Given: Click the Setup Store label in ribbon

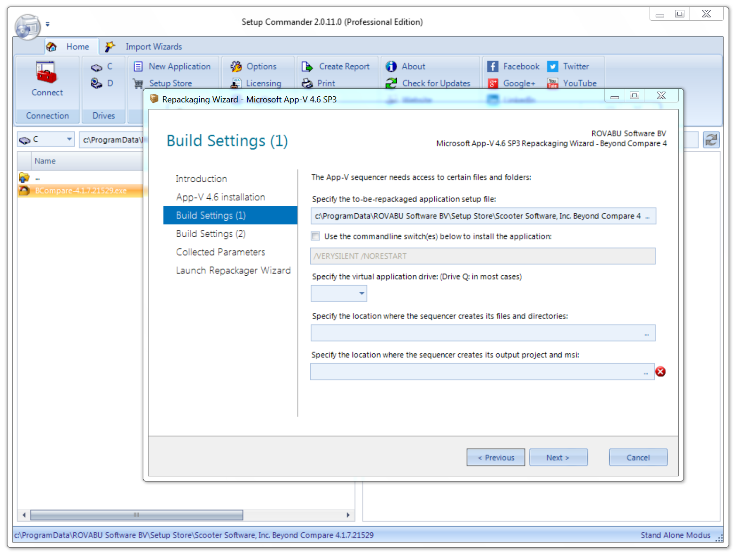Looking at the screenshot, I should [x=171, y=84].
